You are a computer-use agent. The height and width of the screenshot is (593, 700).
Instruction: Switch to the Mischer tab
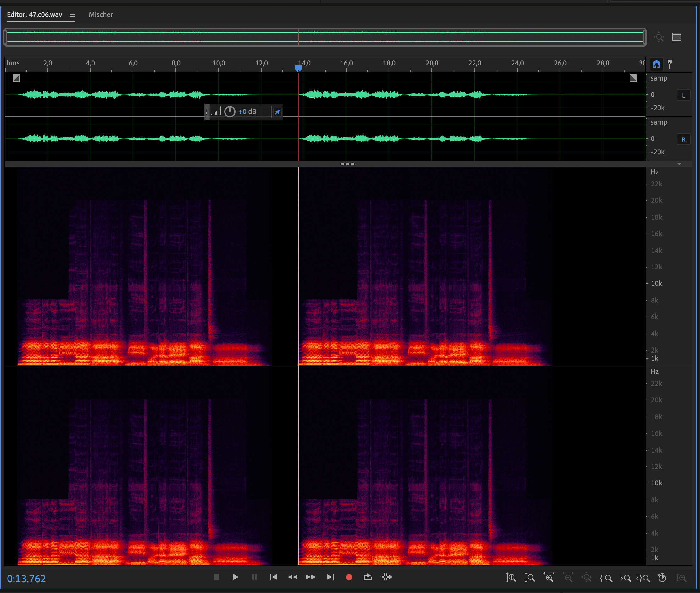click(x=101, y=15)
